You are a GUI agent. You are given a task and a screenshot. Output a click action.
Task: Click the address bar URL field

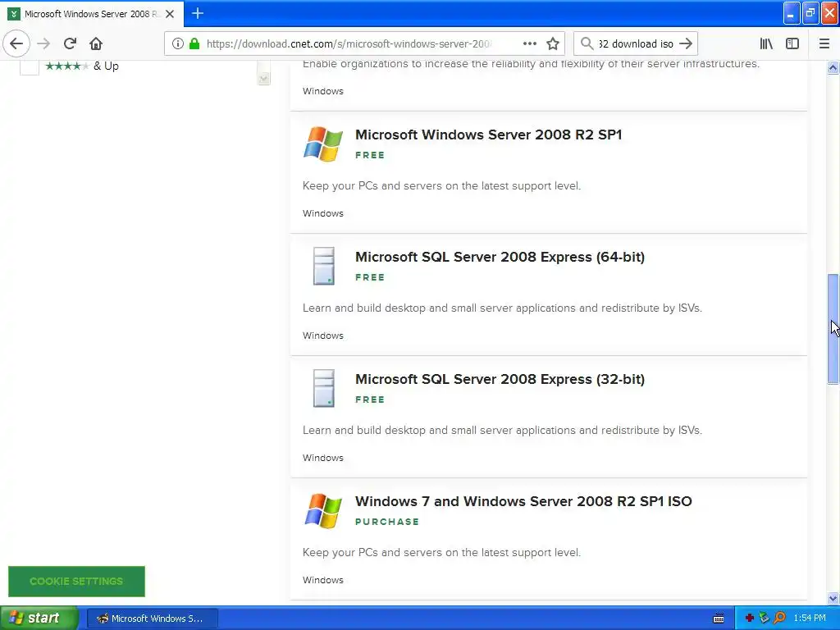pos(348,43)
